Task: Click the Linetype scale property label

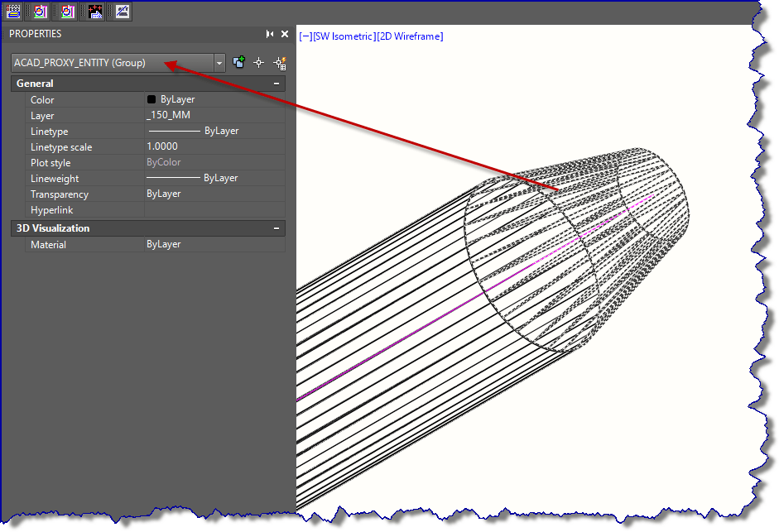Action: click(x=61, y=147)
